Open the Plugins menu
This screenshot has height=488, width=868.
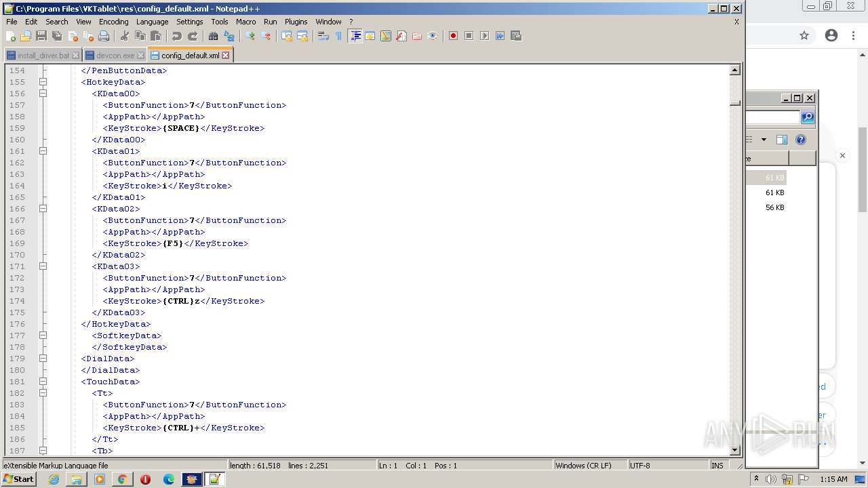[x=296, y=22]
